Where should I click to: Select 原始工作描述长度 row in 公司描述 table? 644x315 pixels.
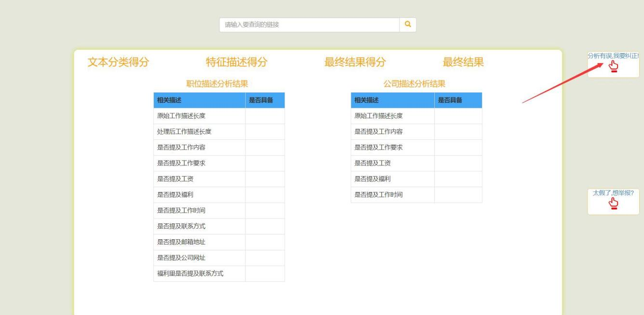point(416,116)
